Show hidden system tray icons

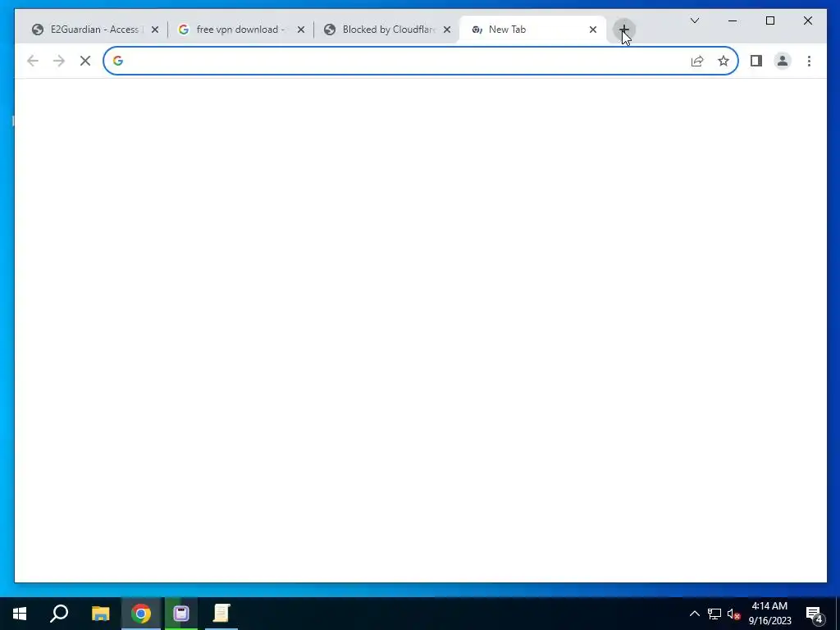(694, 614)
